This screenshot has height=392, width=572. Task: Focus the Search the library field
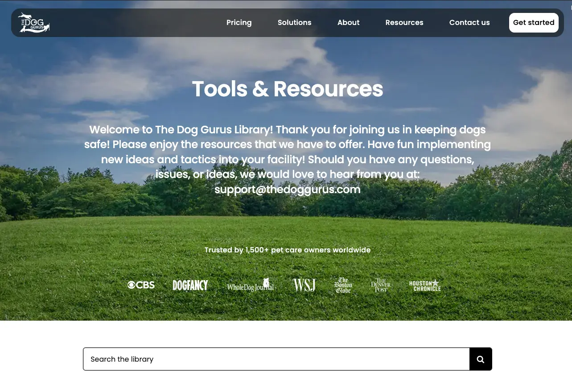point(276,359)
